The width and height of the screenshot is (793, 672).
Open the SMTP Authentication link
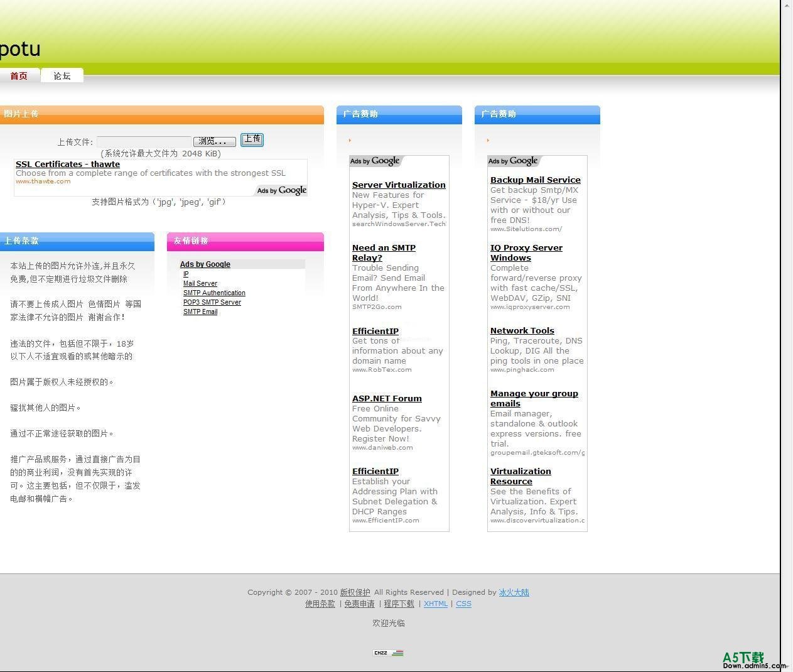coord(214,293)
